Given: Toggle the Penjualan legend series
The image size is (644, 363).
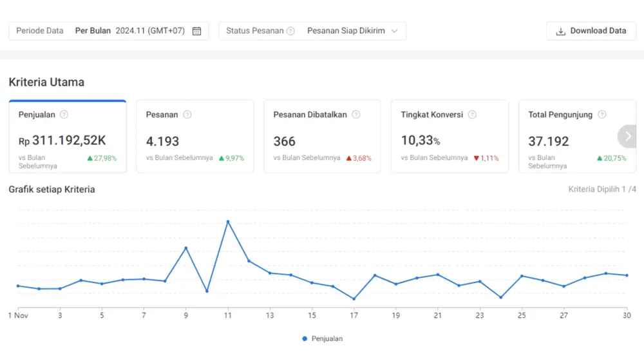Looking at the screenshot, I should (x=322, y=338).
